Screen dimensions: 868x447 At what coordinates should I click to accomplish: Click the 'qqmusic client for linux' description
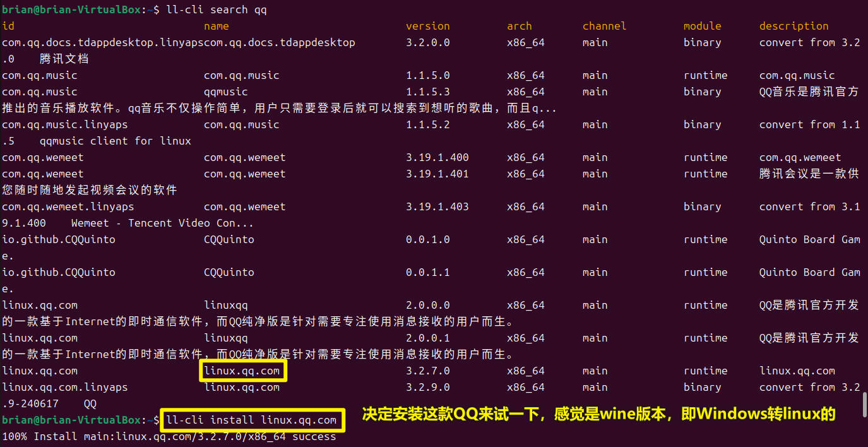point(116,141)
